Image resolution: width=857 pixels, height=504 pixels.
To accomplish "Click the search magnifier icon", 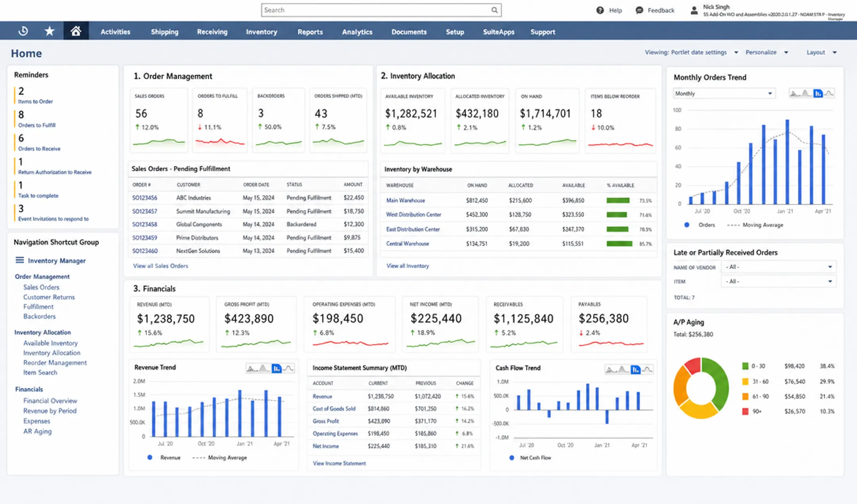I will pos(494,10).
